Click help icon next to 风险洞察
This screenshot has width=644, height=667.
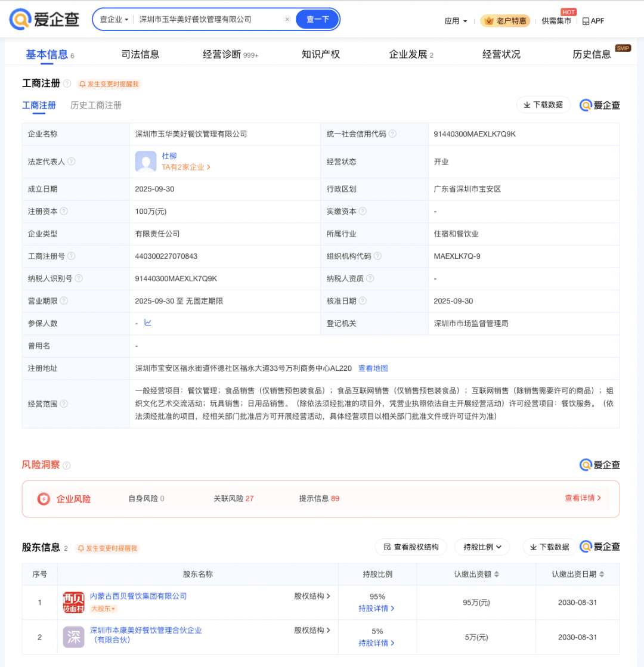pyautogui.click(x=67, y=466)
